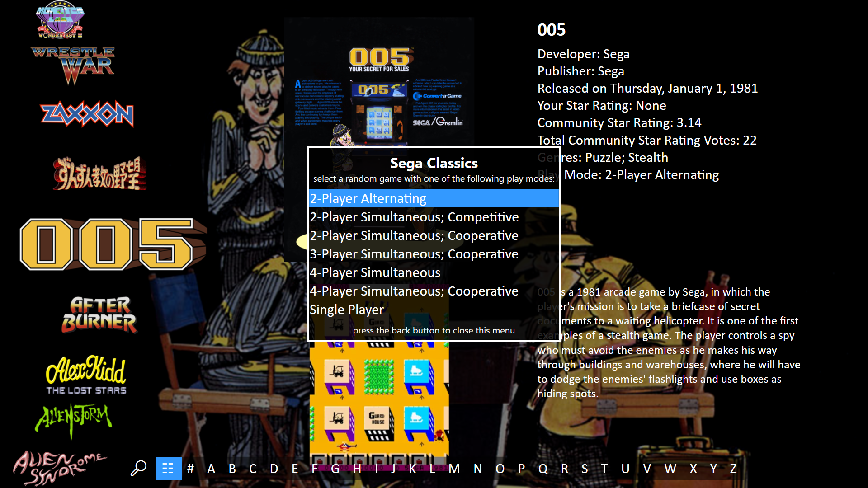This screenshot has width=868, height=488.
Task: Jump to letter Y in index
Action: [x=713, y=469]
